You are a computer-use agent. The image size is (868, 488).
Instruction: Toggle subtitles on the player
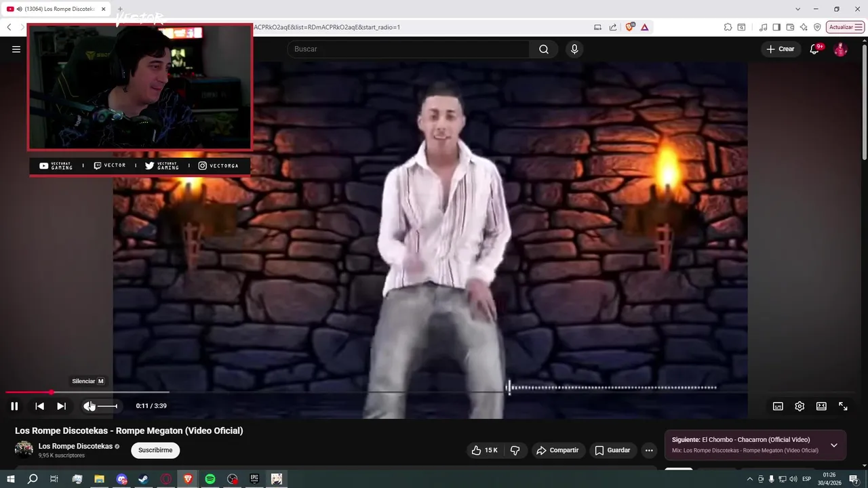click(778, 406)
